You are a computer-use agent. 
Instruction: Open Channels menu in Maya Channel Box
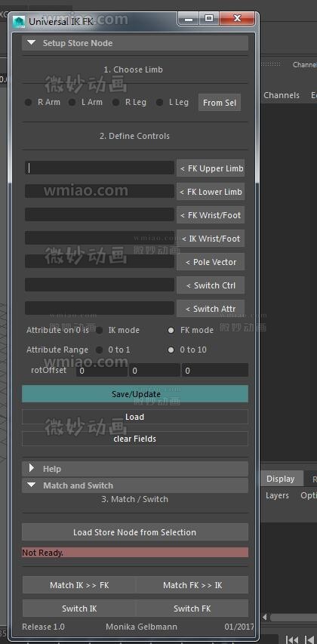pyautogui.click(x=282, y=95)
